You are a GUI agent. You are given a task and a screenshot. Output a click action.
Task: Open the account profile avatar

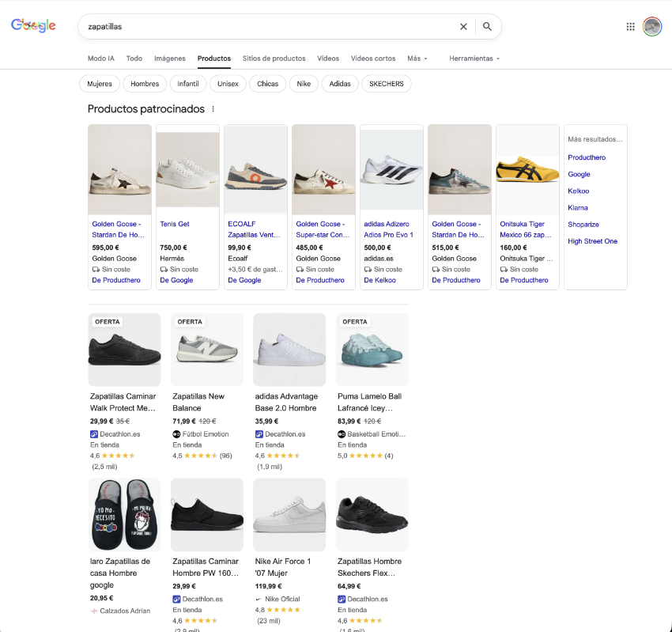point(652,27)
